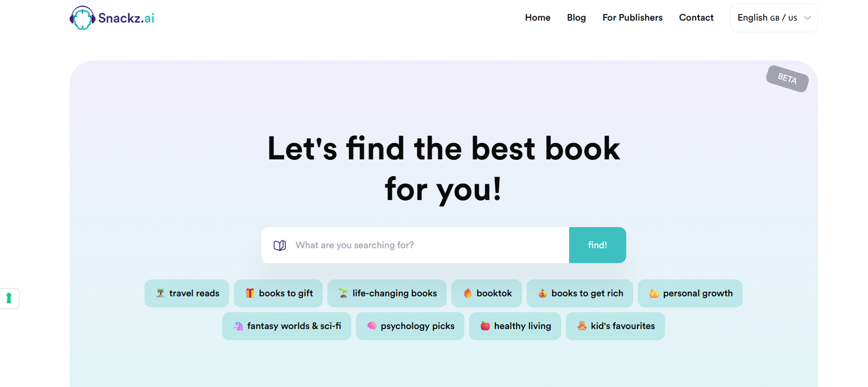Image resolution: width=868 pixels, height=387 pixels.
Task: Click the fire emoji on booktok
Action: [x=468, y=293]
